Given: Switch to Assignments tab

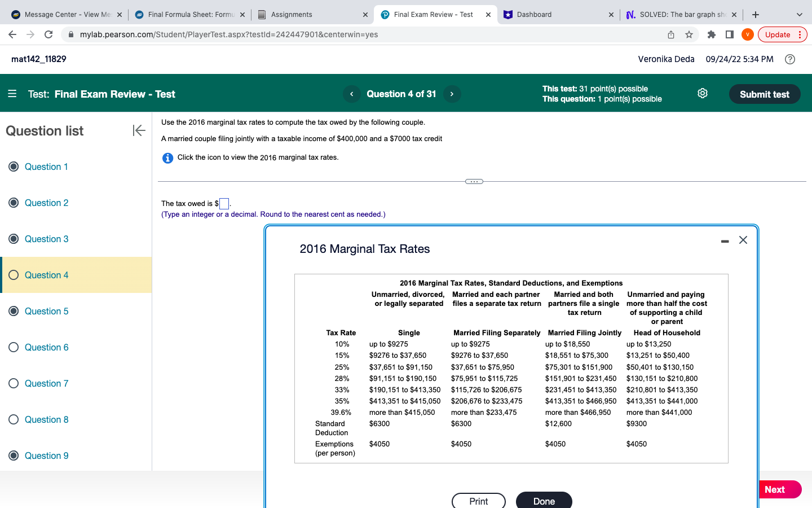Looking at the screenshot, I should click(x=312, y=15).
